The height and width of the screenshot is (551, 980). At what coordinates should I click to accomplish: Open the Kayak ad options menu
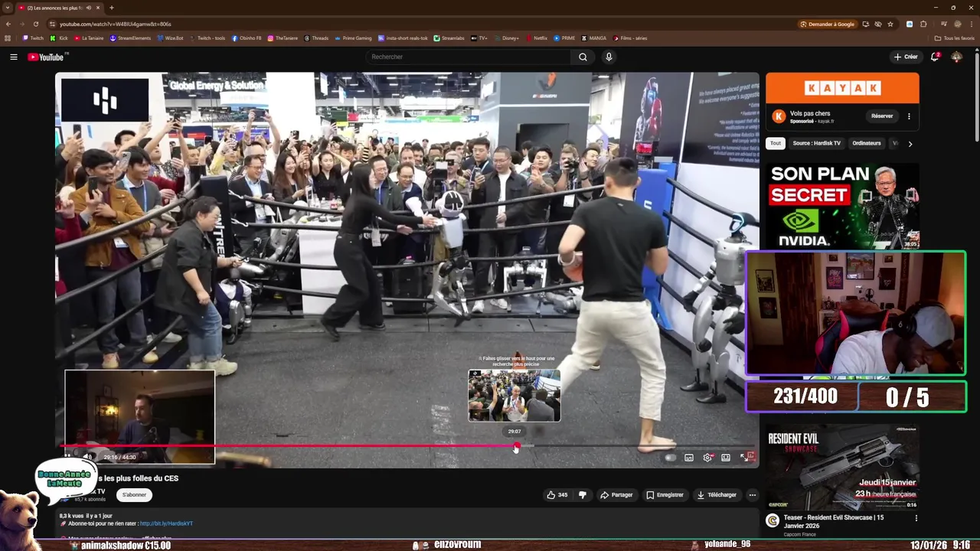click(x=909, y=116)
